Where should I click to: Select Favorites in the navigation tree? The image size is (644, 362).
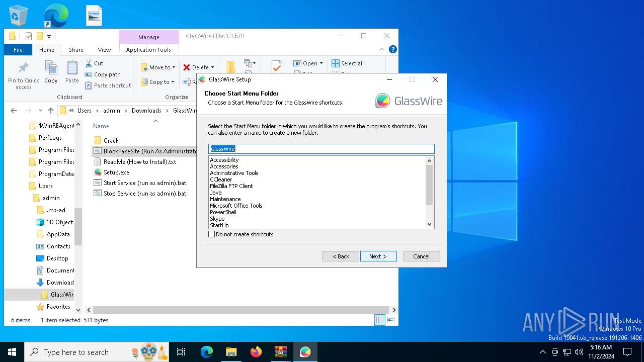(58, 307)
